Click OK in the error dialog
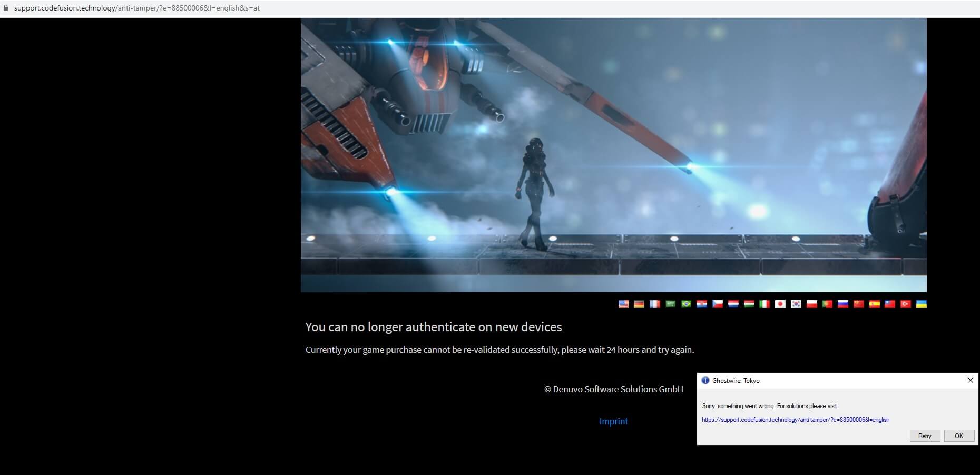980x475 pixels. point(958,436)
